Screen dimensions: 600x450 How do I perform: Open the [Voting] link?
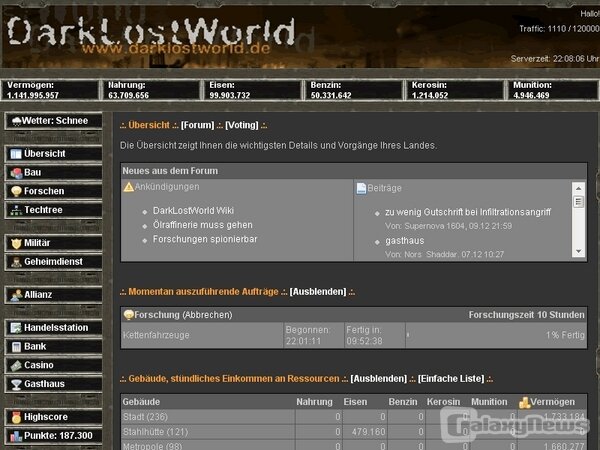pyautogui.click(x=242, y=125)
